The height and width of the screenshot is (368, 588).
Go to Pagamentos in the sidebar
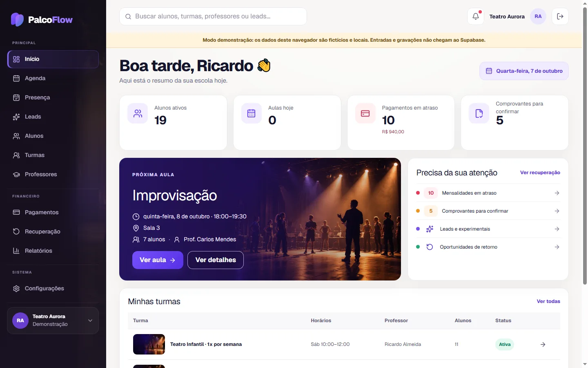[53, 213]
